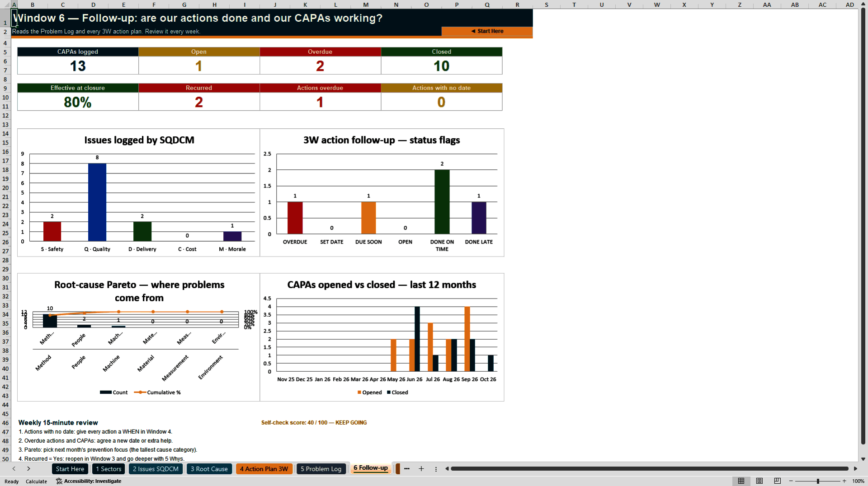The image size is (868, 486).
Task: Click the zoom out minus icon
Action: pyautogui.click(x=791, y=481)
